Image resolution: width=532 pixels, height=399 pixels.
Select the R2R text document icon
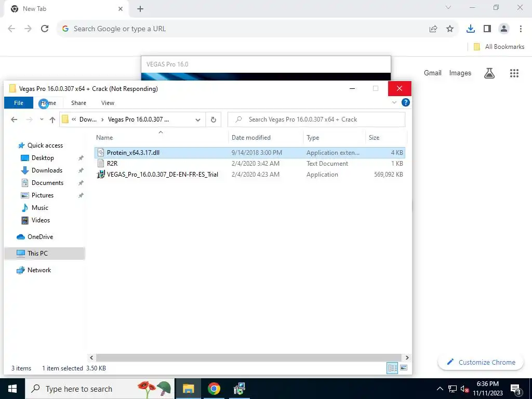pos(100,163)
